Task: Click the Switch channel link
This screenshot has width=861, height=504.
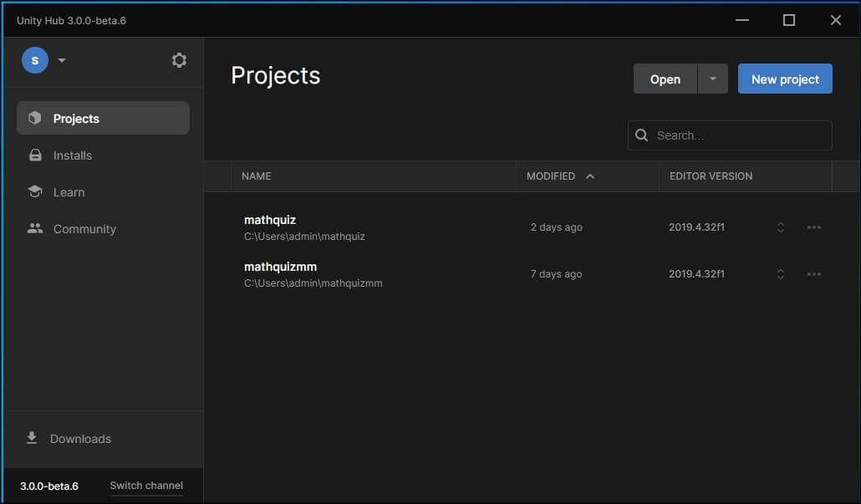Action: (146, 486)
